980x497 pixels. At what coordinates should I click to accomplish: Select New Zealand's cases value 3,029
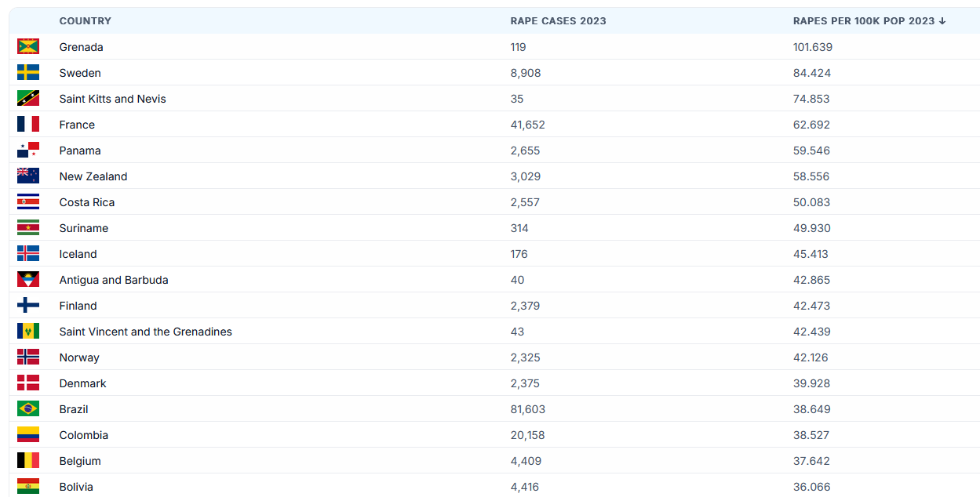click(526, 176)
